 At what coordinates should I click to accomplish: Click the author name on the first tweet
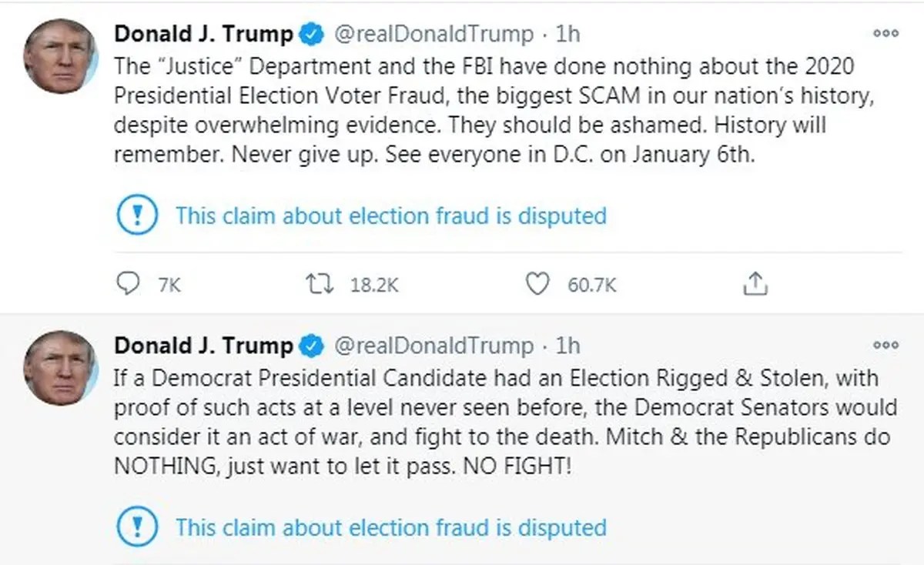pos(204,35)
